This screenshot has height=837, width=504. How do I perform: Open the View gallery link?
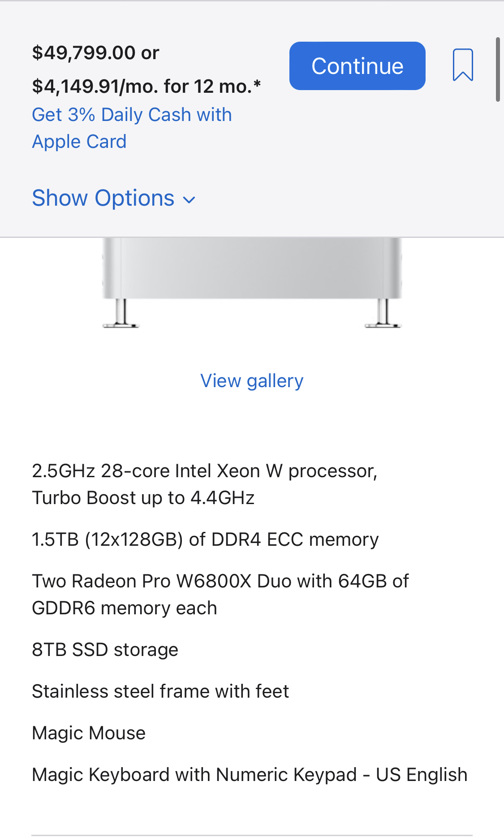(x=252, y=381)
